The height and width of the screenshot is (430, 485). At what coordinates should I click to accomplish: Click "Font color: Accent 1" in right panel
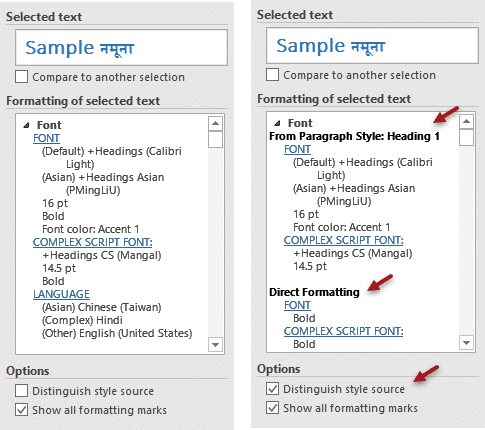click(342, 227)
